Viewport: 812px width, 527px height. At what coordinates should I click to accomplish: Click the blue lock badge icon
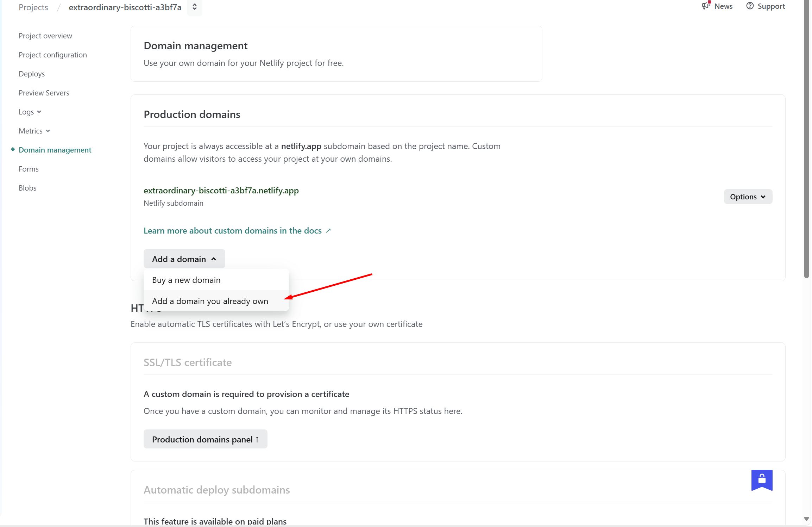click(762, 479)
